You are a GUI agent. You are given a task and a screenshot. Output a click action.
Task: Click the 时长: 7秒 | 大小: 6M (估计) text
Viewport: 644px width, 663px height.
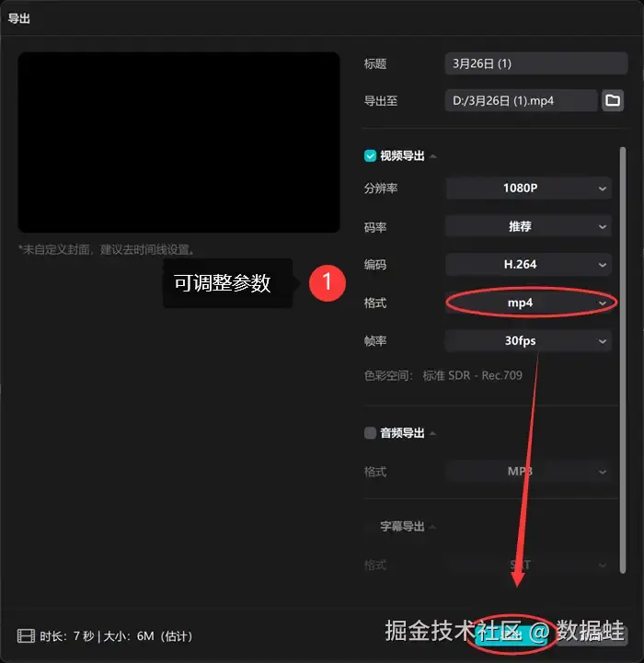click(x=116, y=636)
